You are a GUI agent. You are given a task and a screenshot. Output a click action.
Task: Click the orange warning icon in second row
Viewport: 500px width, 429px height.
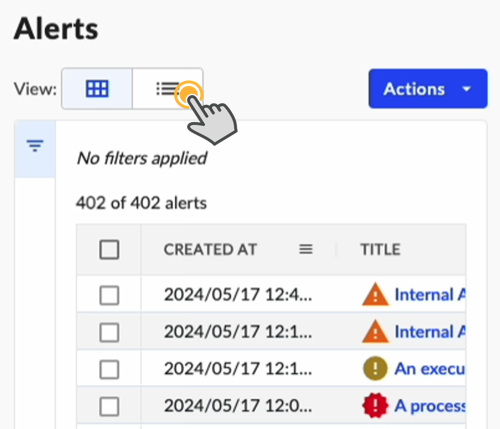[375, 332]
